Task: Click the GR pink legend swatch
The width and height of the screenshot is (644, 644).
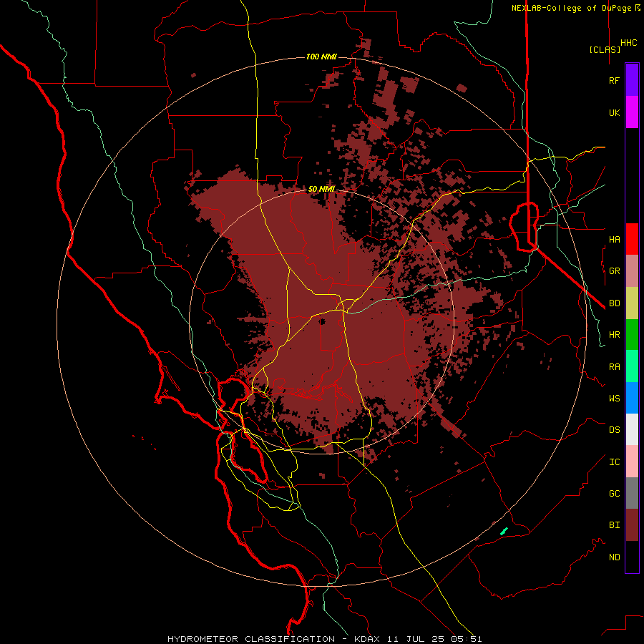Action: [x=632, y=271]
